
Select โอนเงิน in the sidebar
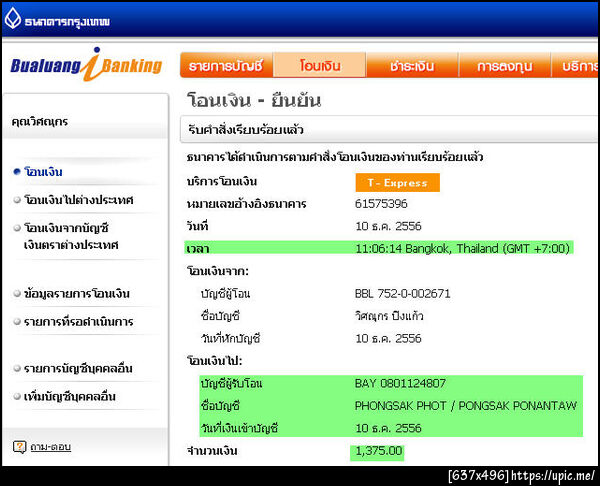coord(43,172)
